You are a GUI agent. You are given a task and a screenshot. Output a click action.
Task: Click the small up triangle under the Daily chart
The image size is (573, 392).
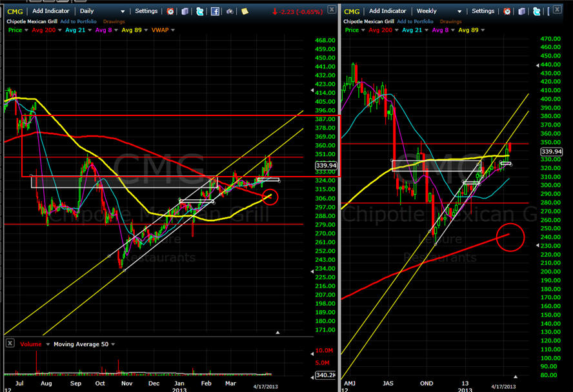point(277,333)
